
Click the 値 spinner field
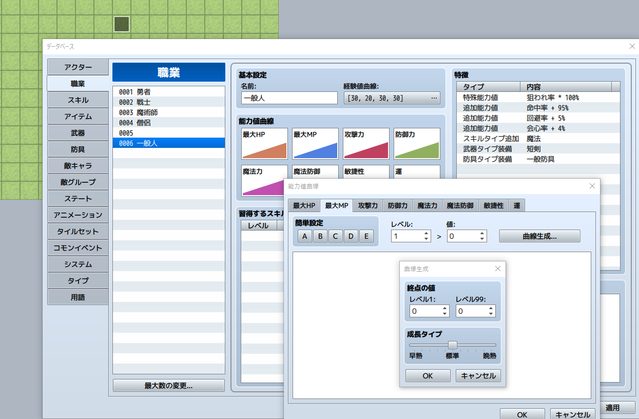(466, 236)
